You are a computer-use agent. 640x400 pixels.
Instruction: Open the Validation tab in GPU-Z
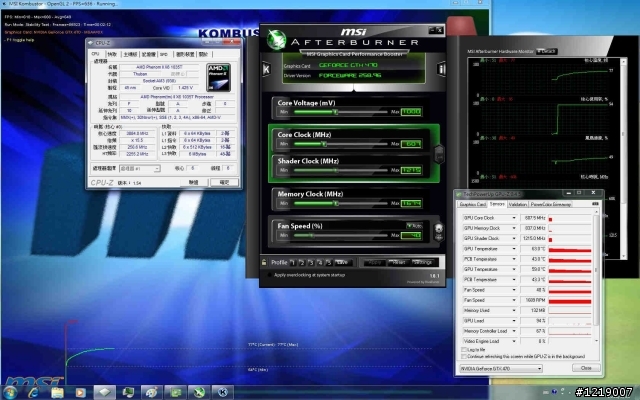click(518, 204)
